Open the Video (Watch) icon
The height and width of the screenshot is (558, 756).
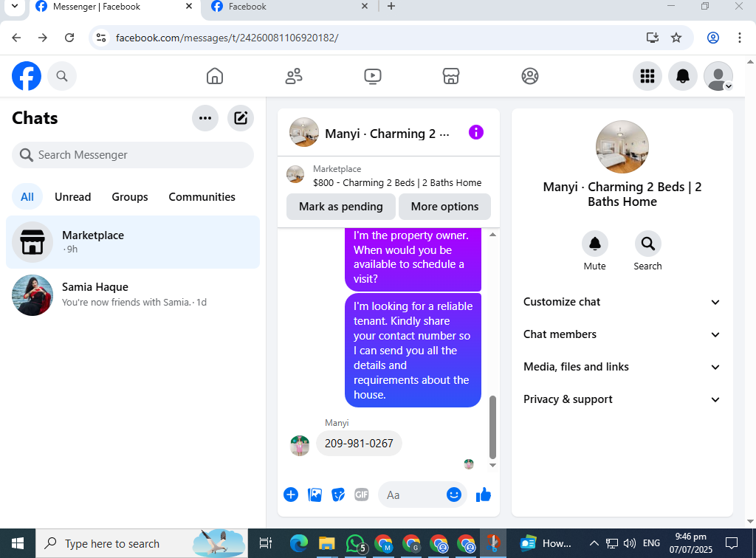coord(373,76)
